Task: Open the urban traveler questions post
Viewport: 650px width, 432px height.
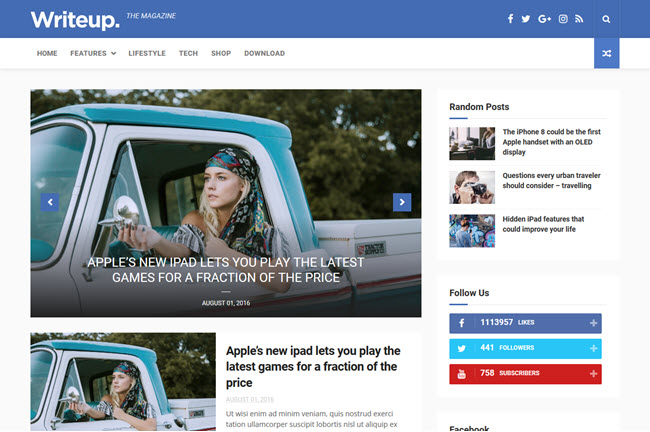Action: 551,180
